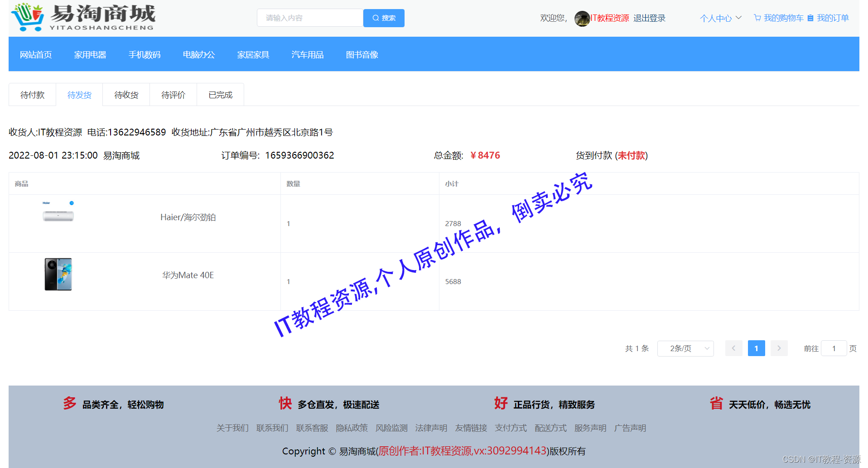Viewport: 868px width, 468px height.
Task: Open the 电脑办公 category
Action: pos(199,55)
